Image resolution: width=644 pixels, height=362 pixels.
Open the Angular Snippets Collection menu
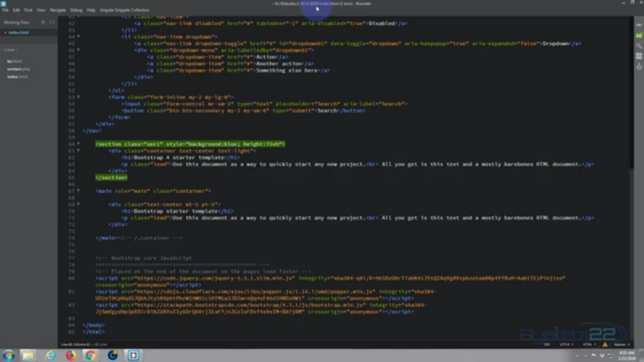click(x=126, y=11)
